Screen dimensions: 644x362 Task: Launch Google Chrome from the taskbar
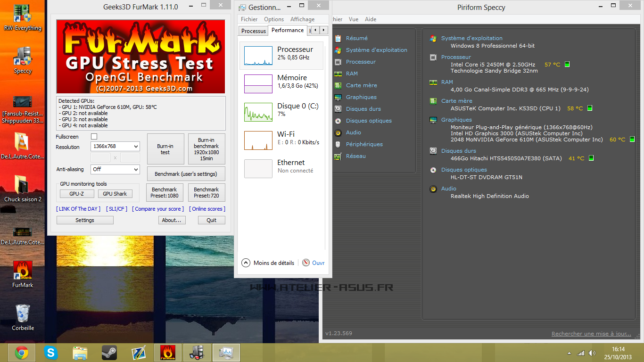click(x=22, y=353)
